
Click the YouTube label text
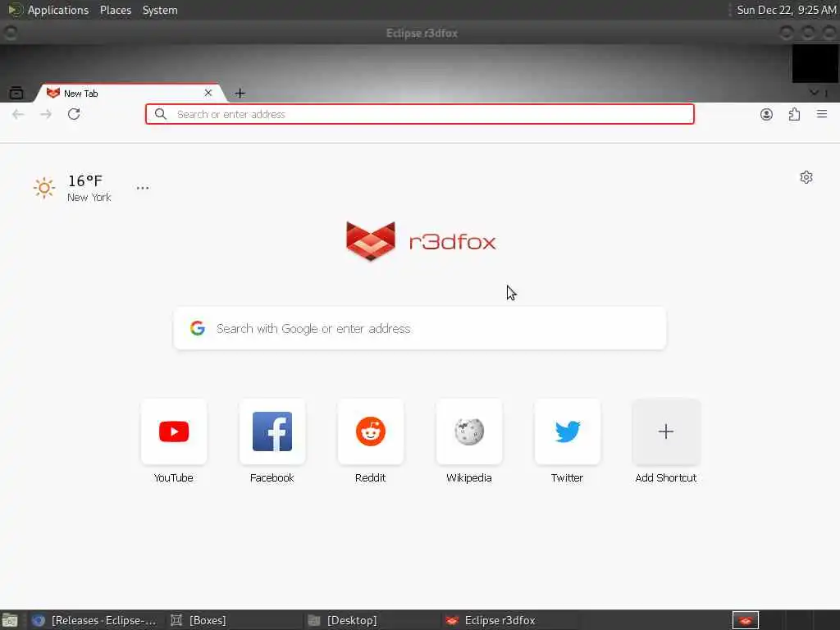point(174,478)
